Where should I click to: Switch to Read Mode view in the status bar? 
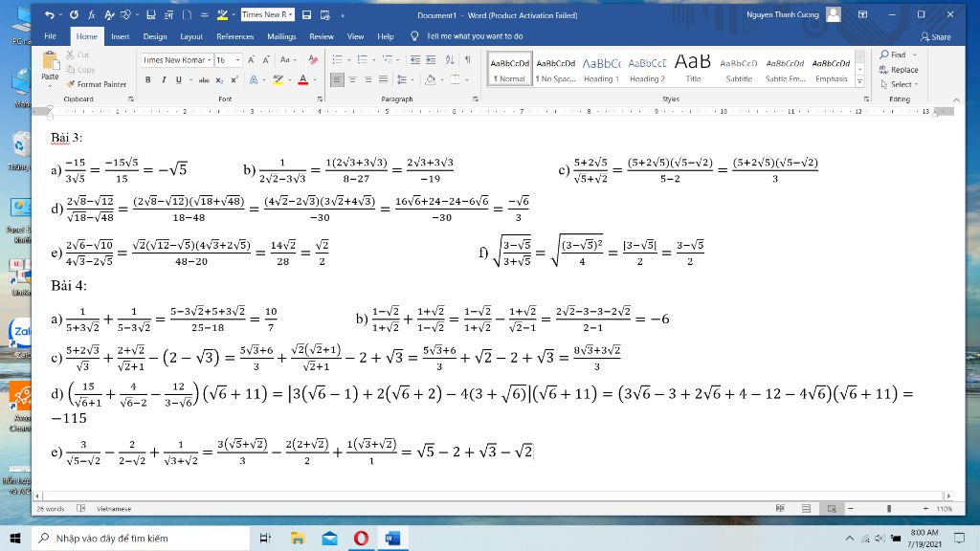click(x=780, y=509)
